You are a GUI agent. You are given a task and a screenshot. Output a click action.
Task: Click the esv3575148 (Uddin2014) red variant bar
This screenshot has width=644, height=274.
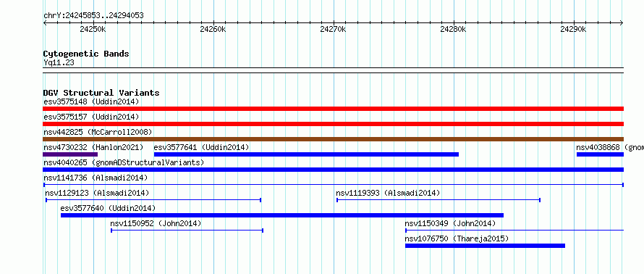(x=333, y=109)
